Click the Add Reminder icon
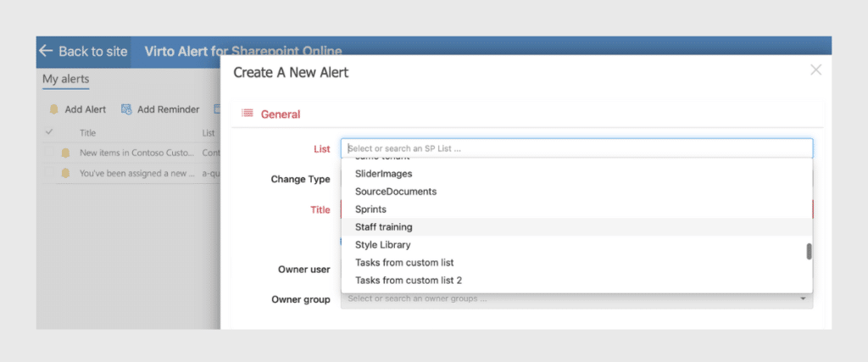This screenshot has width=868, height=362. point(126,109)
